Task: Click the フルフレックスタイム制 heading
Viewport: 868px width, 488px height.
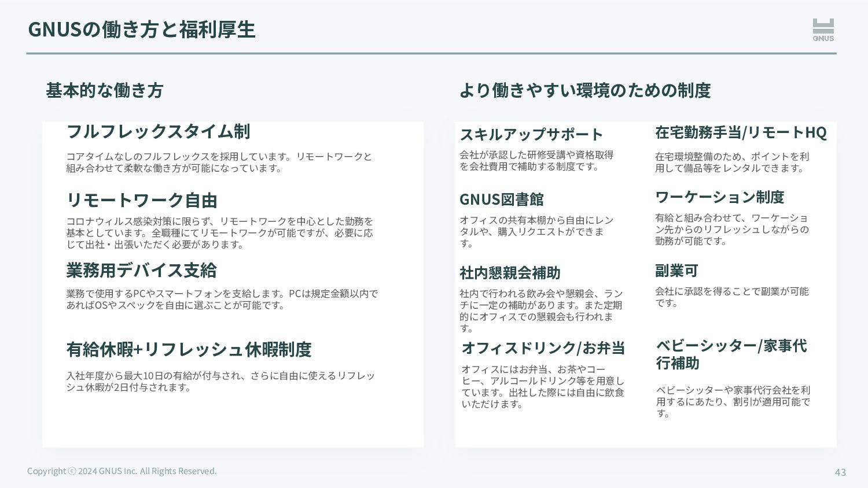Action: [158, 131]
